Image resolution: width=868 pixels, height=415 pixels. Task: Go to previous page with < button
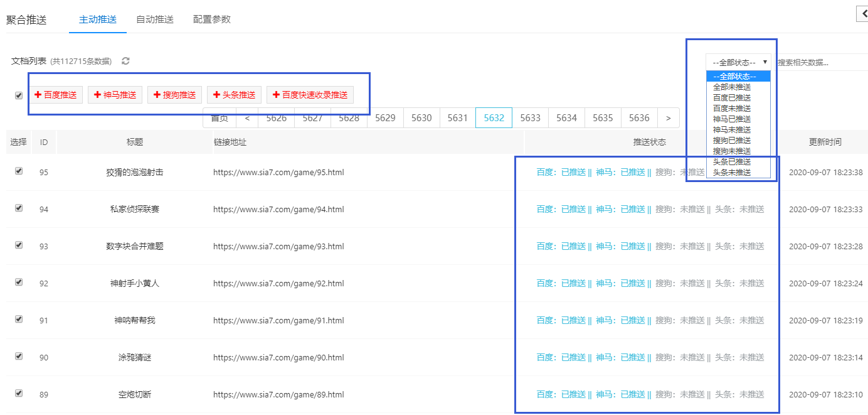coord(247,118)
